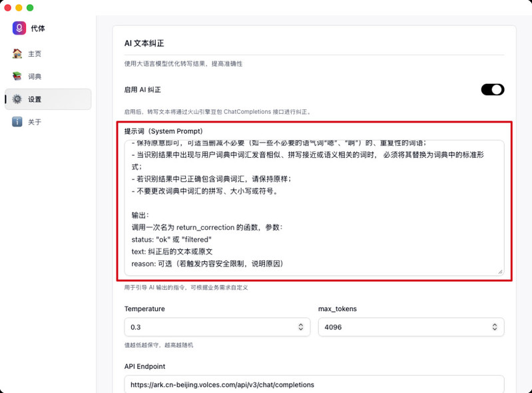Open the 主页 page from sidebar

[35, 54]
